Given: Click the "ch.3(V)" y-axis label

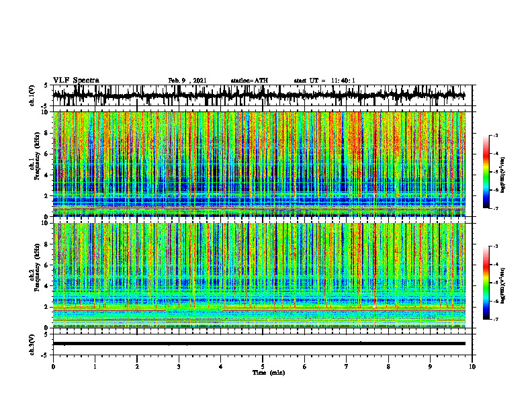Looking at the screenshot, I should pyautogui.click(x=32, y=345).
